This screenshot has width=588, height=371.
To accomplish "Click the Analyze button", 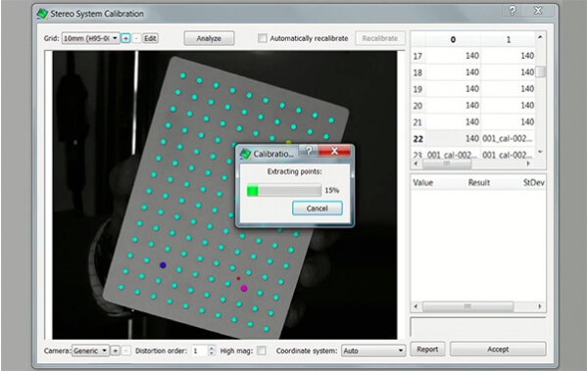I will pos(209,38).
